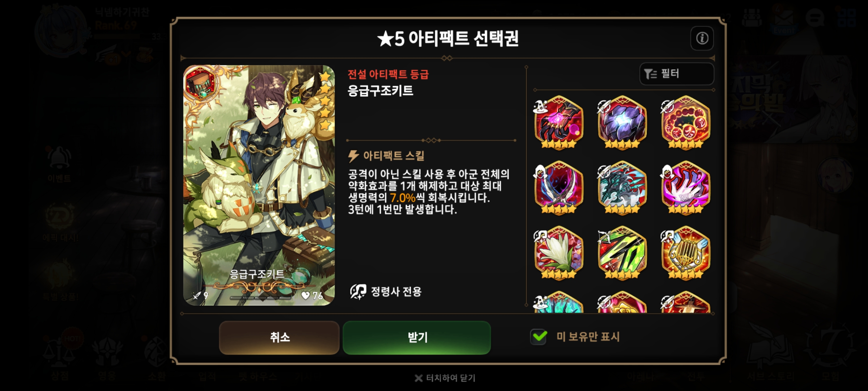Tap the 응급구조키트 artifact card illustration
The height and width of the screenshot is (391, 868).
click(x=259, y=185)
